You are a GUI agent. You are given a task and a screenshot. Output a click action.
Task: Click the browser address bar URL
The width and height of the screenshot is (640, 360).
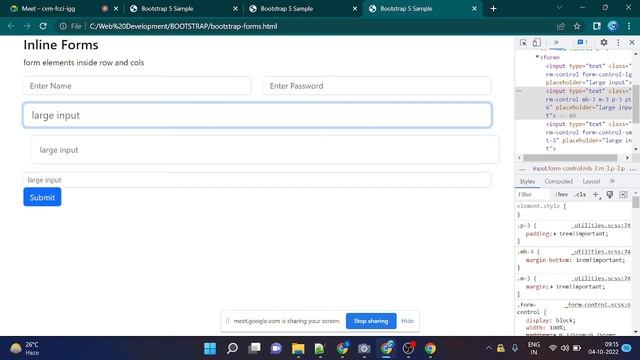(183, 26)
